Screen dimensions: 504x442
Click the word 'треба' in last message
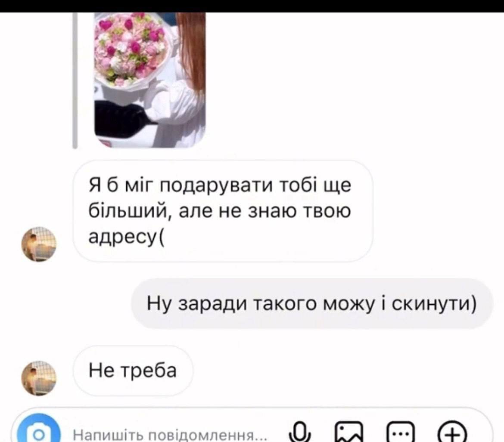(149, 371)
